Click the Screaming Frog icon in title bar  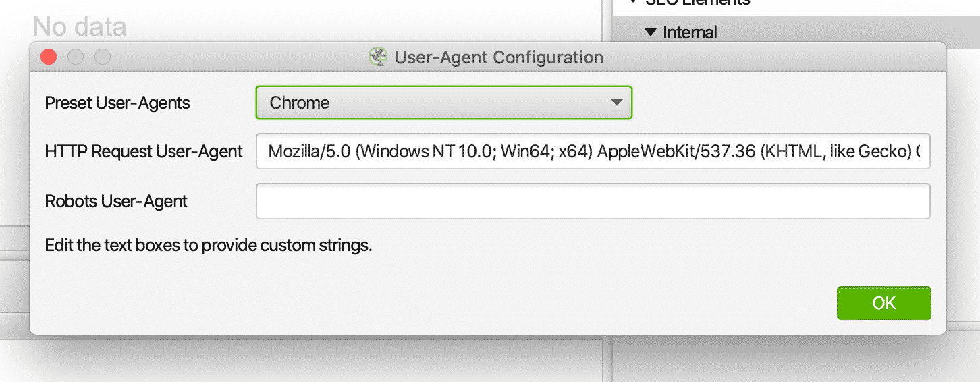[x=378, y=57]
